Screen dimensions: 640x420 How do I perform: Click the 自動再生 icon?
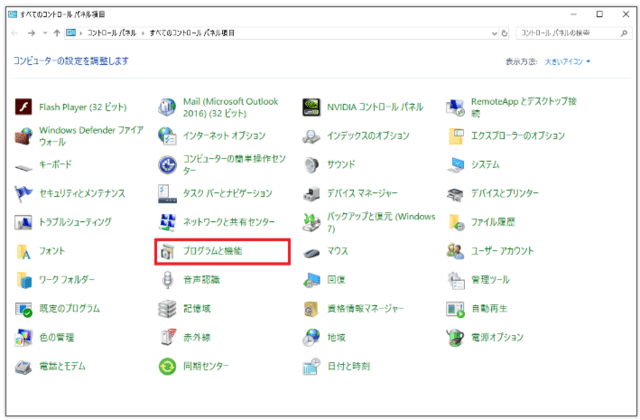click(455, 309)
